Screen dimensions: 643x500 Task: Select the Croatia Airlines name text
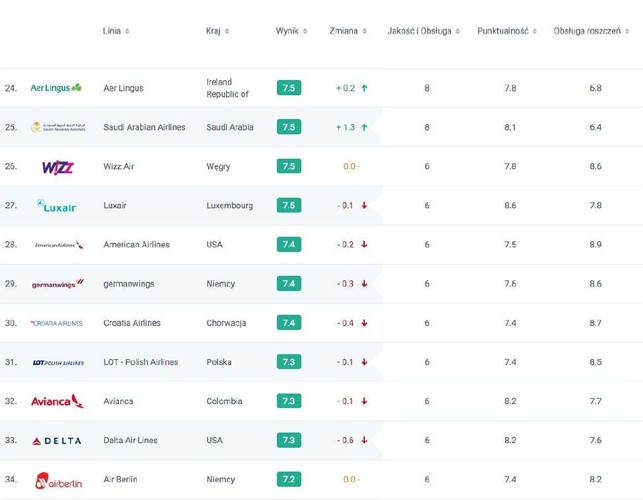click(x=132, y=323)
